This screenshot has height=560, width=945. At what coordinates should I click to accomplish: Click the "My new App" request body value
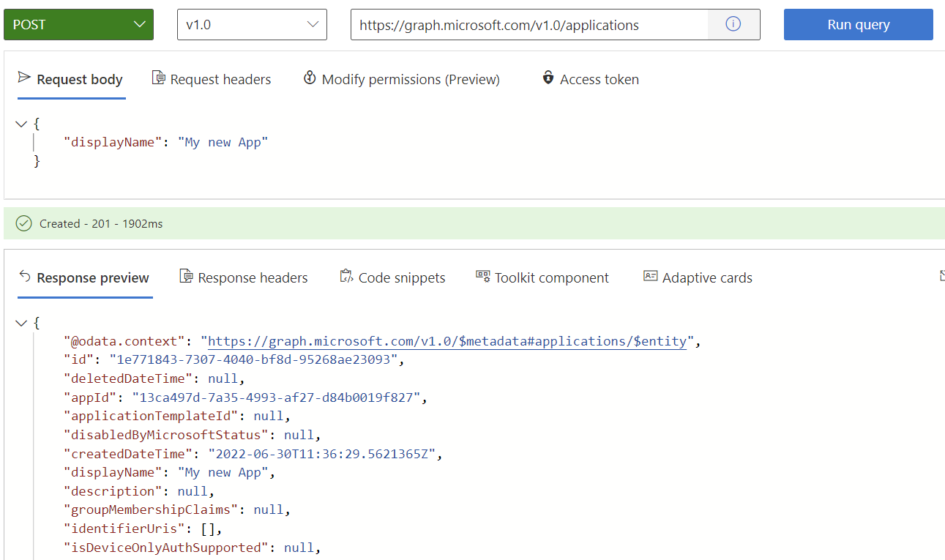coord(223,142)
